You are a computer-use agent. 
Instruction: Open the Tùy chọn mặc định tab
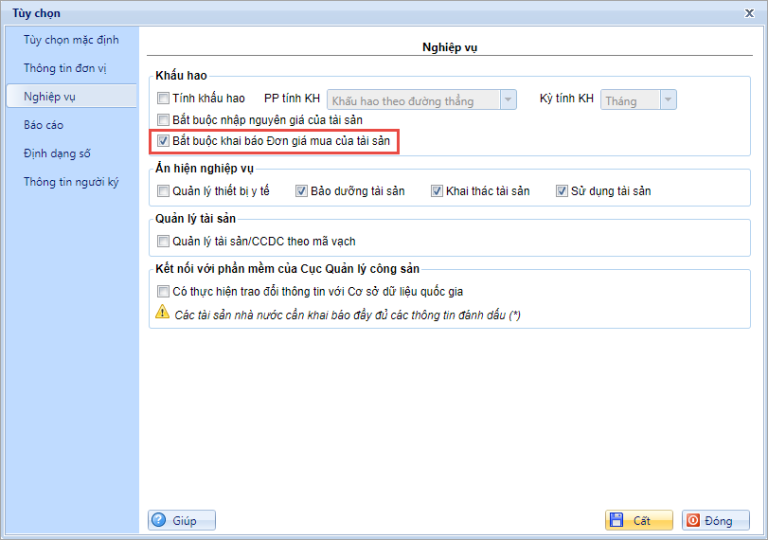(69, 40)
